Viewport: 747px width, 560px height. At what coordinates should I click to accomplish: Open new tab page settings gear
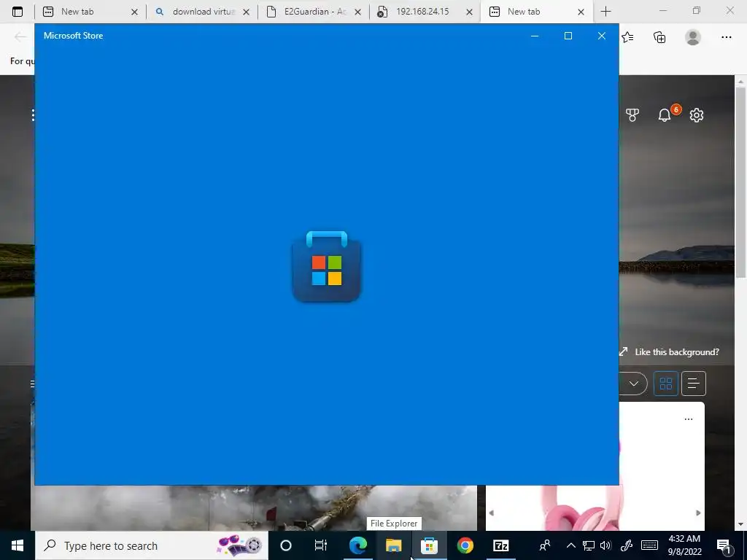point(697,114)
